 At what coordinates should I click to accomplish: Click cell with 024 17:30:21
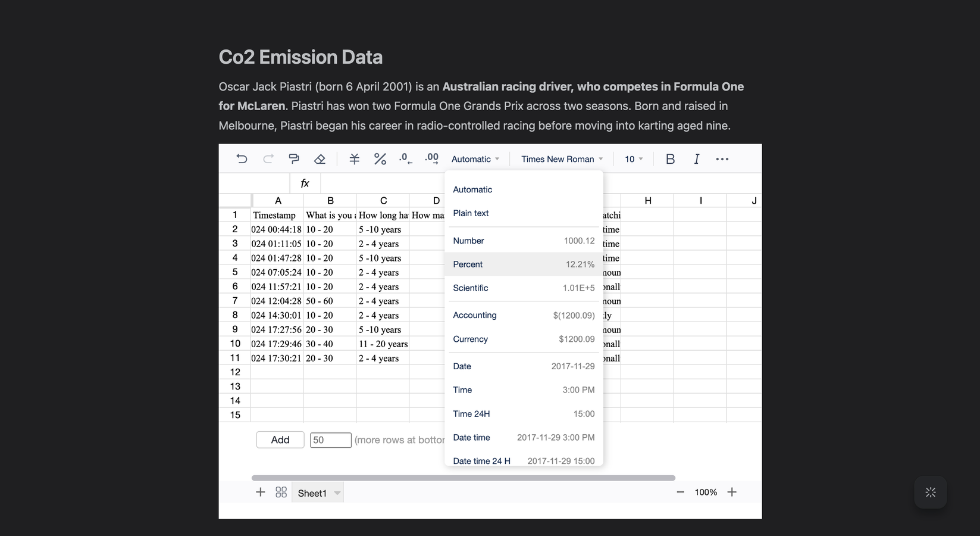[x=278, y=358]
